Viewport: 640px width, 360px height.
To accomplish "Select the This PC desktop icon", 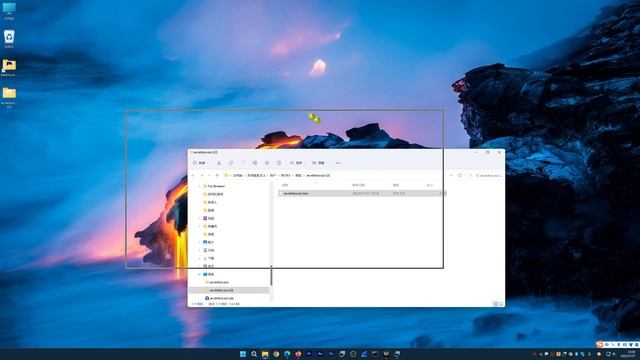I will 9,11.
